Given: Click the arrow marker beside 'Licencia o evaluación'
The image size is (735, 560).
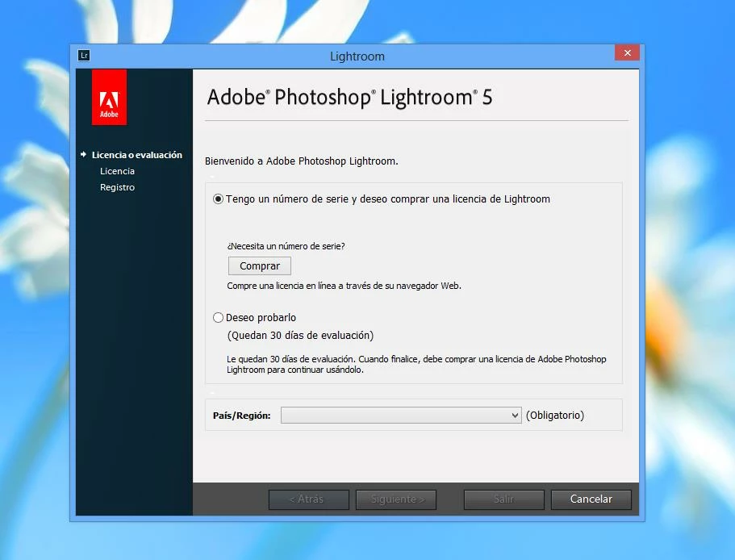Looking at the screenshot, I should tap(83, 154).
